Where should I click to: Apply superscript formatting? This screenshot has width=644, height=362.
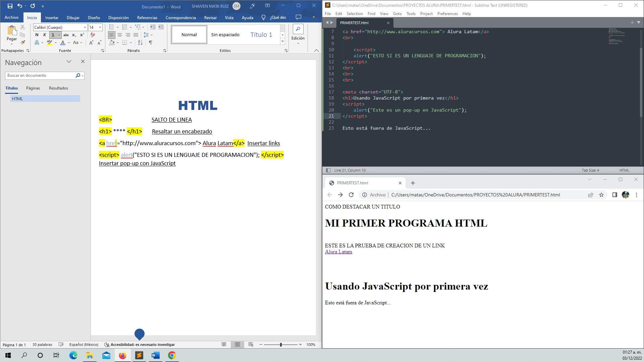82,35
